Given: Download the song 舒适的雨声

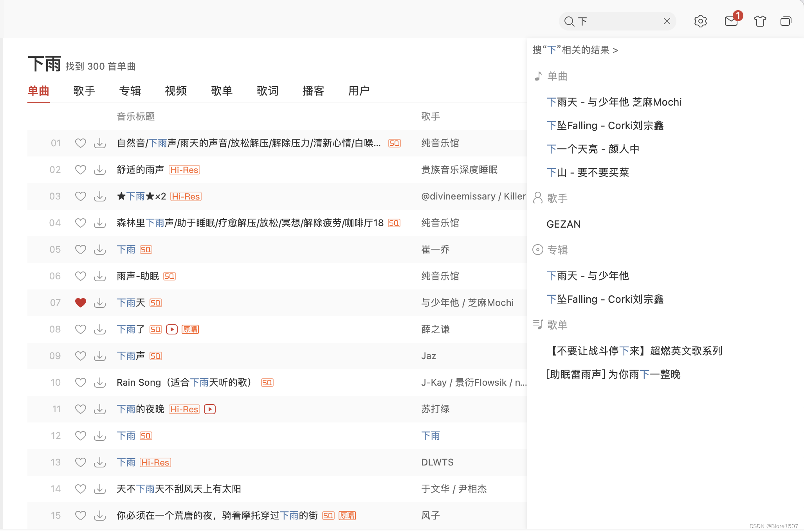Looking at the screenshot, I should (x=100, y=170).
